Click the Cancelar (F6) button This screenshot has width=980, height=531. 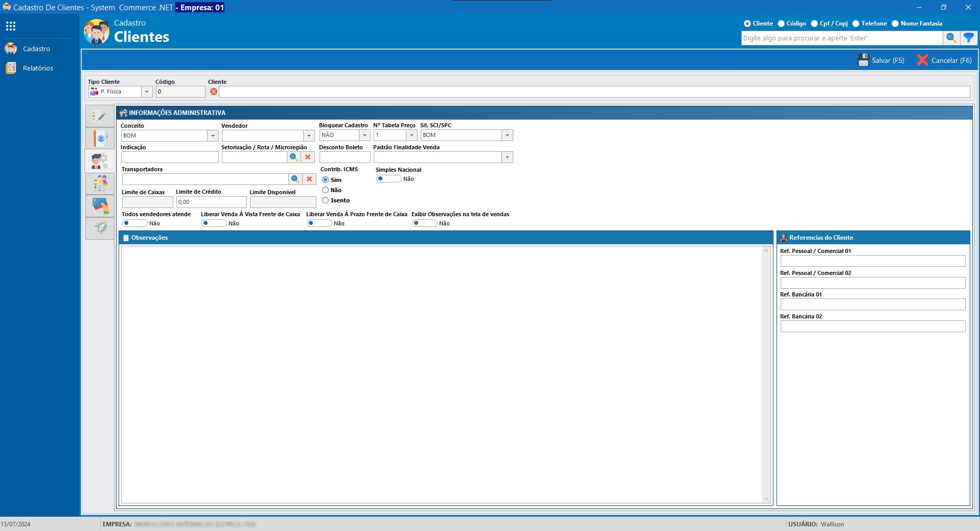944,60
